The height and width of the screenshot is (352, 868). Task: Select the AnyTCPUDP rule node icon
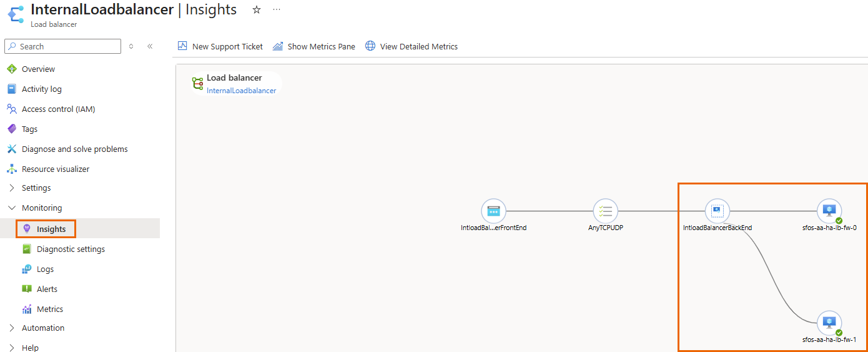(x=605, y=211)
